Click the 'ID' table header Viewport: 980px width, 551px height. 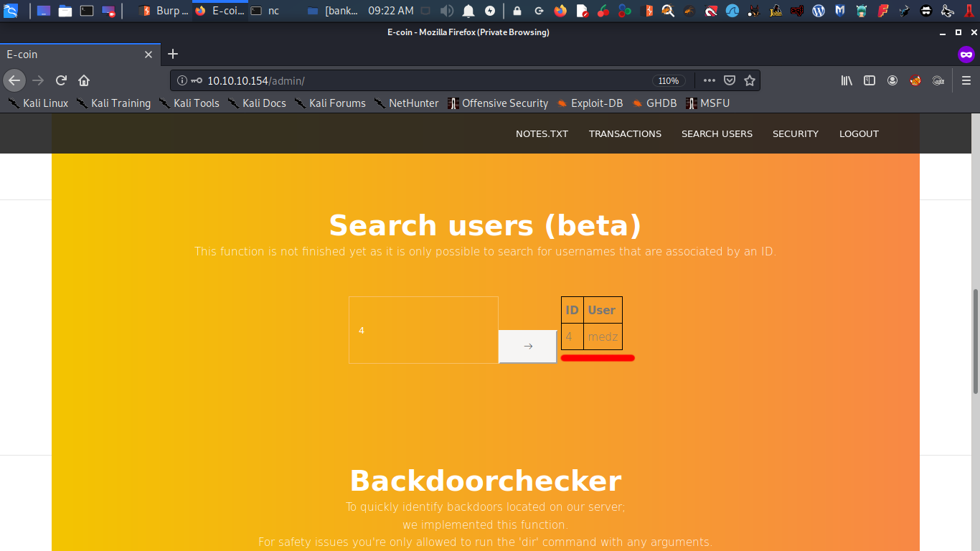(x=572, y=310)
